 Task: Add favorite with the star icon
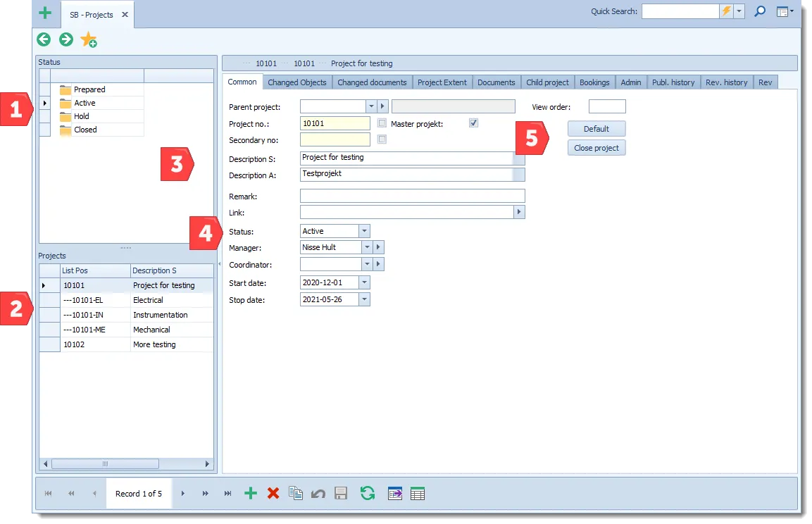click(x=89, y=40)
